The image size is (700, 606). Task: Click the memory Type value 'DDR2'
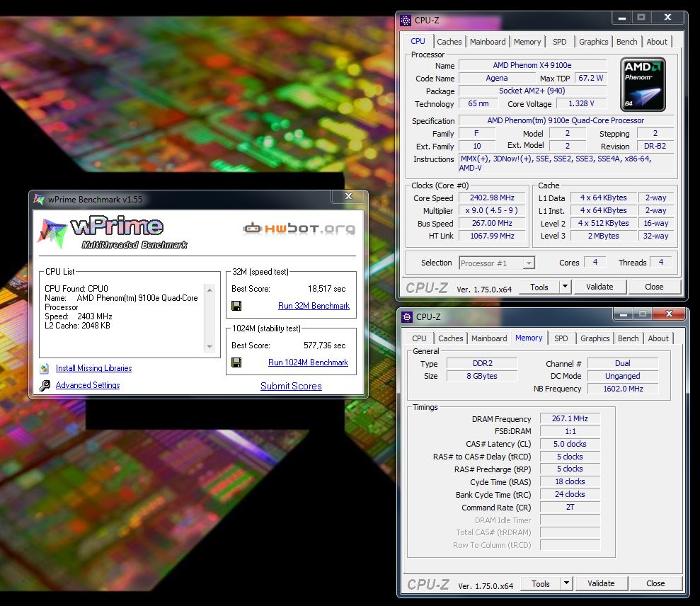[483, 363]
